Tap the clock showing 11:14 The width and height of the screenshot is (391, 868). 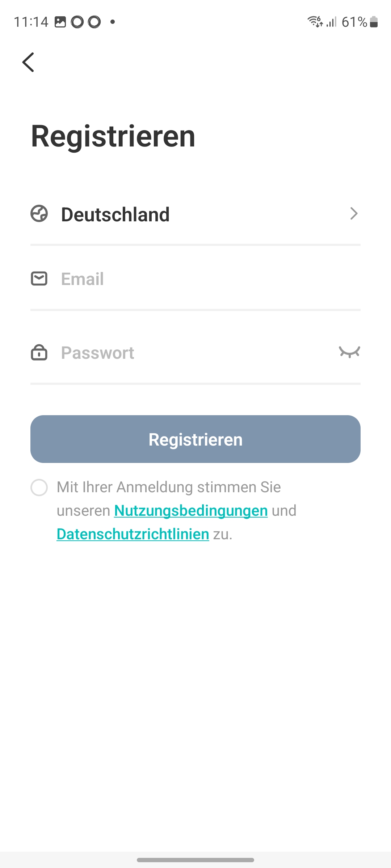tap(31, 22)
